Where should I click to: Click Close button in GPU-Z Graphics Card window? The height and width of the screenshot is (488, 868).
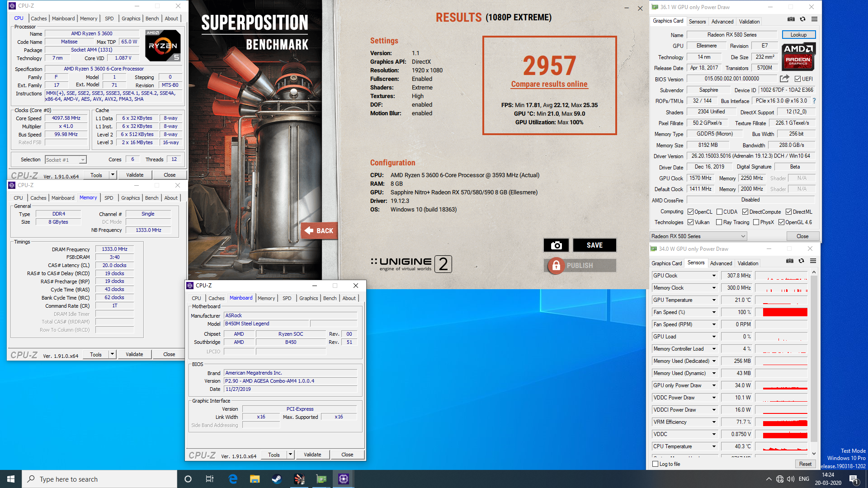click(802, 236)
